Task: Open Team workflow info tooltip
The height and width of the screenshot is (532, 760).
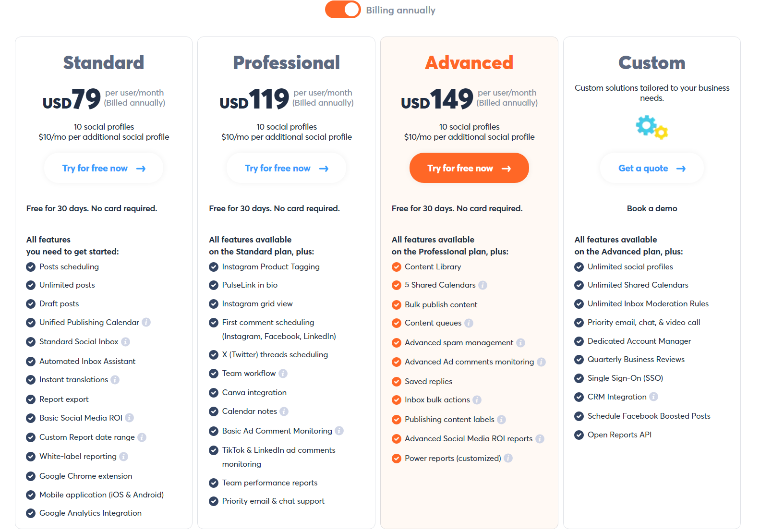Action: 283,373
